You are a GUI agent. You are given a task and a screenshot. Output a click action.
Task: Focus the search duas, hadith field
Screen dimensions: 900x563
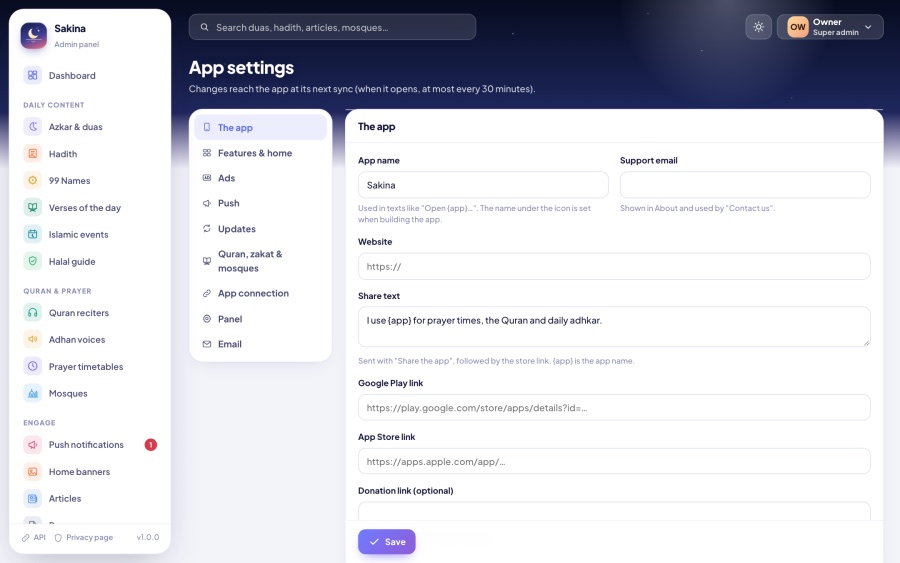332,27
